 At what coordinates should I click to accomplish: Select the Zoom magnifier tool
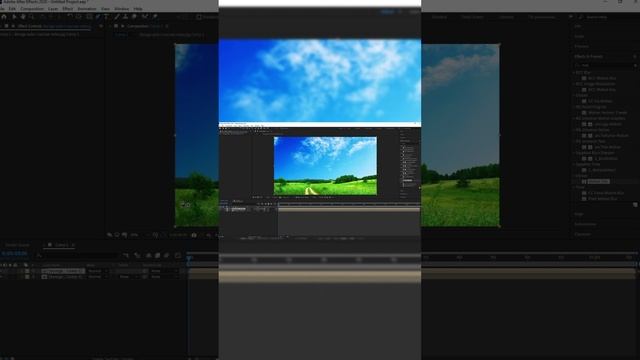pos(31,17)
